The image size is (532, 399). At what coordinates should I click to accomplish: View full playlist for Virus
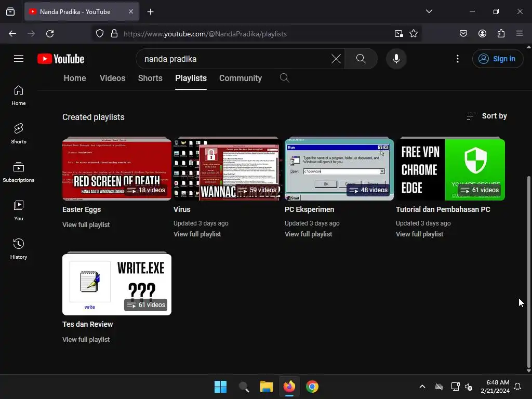pyautogui.click(x=197, y=234)
